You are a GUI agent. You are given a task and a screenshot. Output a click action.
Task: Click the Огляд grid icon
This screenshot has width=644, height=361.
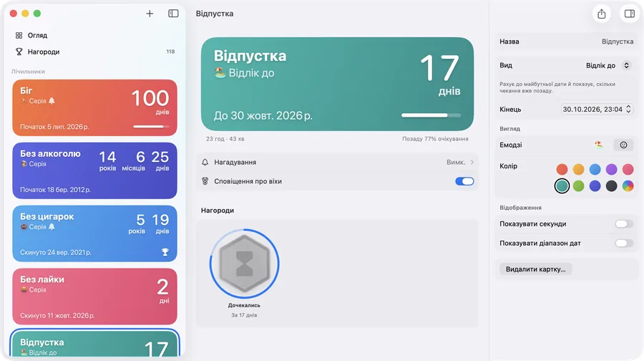(x=19, y=35)
